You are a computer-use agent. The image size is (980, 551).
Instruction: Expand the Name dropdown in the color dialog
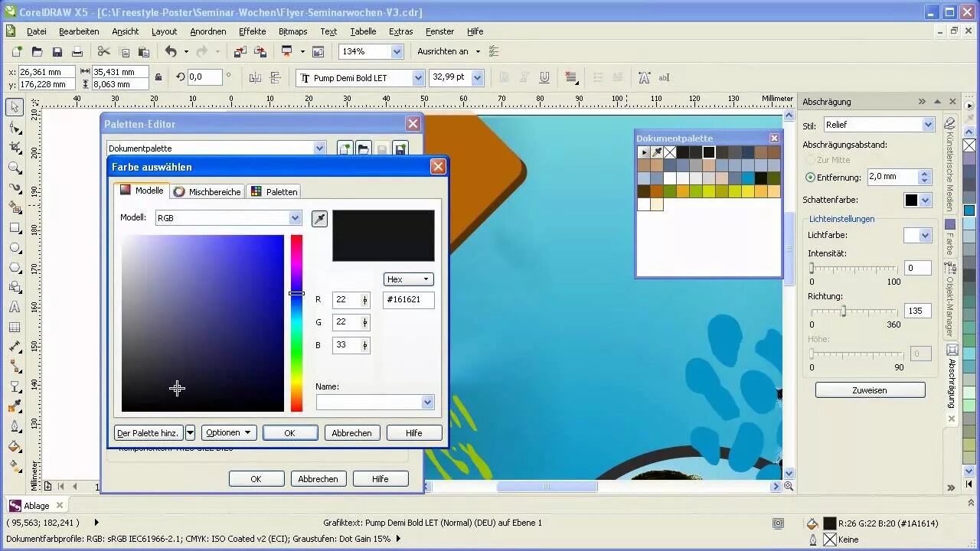(x=427, y=403)
